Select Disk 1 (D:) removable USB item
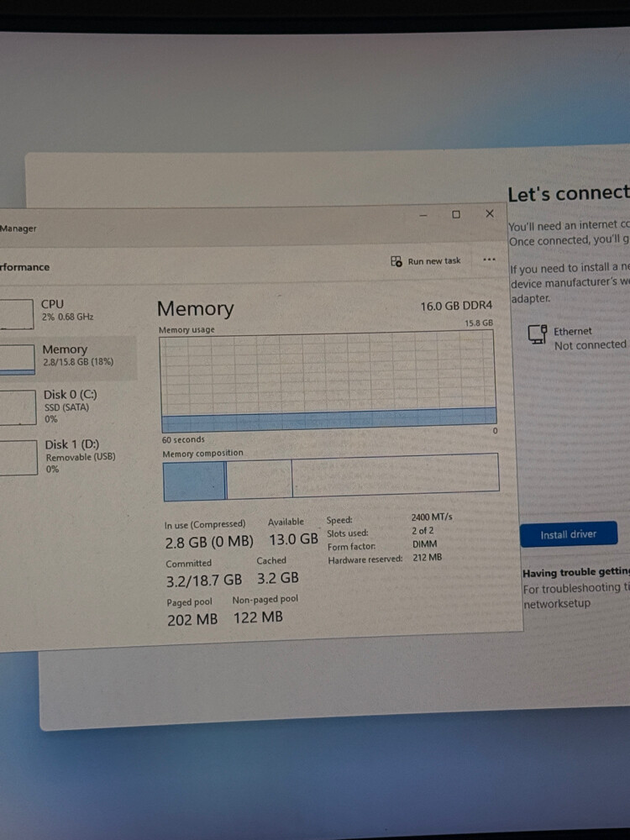 (67, 456)
